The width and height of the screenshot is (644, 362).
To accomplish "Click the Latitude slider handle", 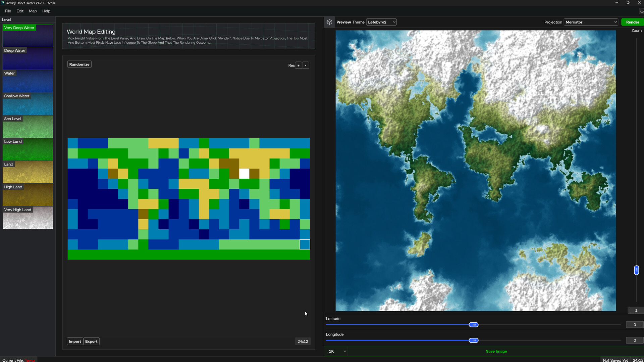I will (x=473, y=325).
